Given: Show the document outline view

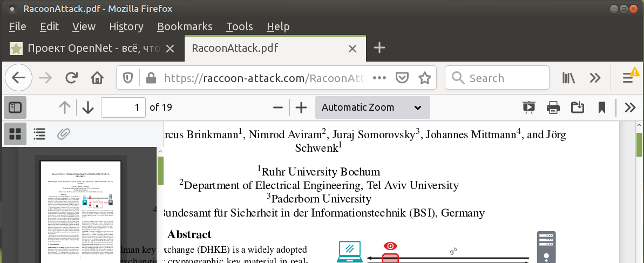Looking at the screenshot, I should [39, 133].
